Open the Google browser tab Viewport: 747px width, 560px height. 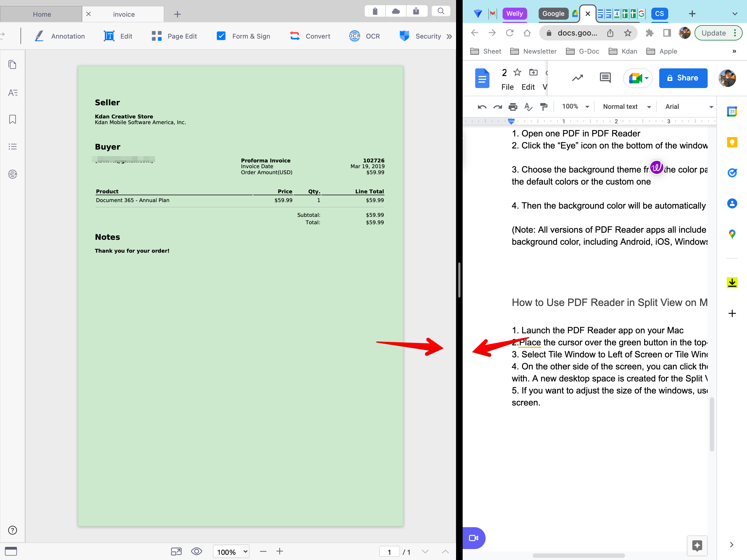[553, 13]
